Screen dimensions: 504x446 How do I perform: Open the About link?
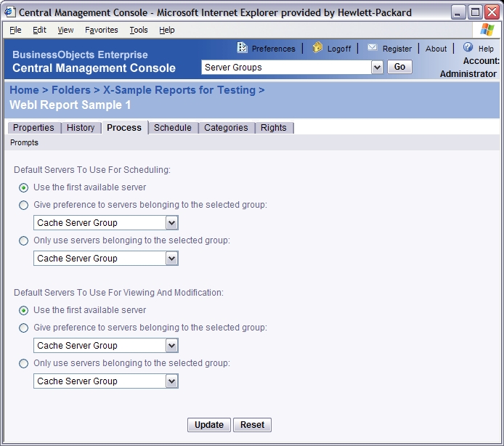(436, 49)
